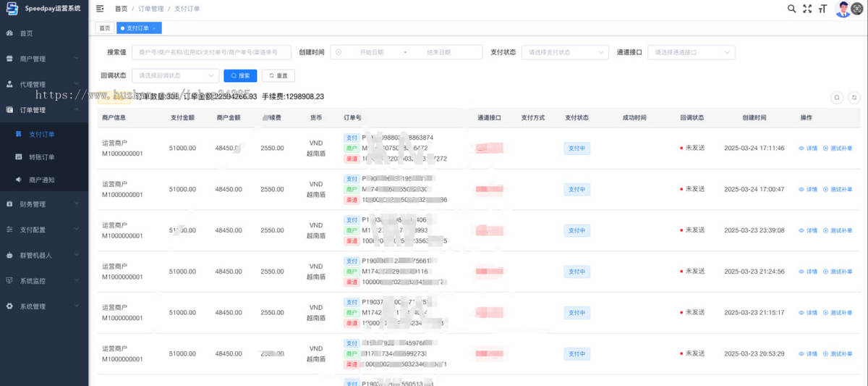The height and width of the screenshot is (386, 868).
Task: Open 详情 eye icon for order 2025-03-24 17:00:47
Action: pos(801,189)
